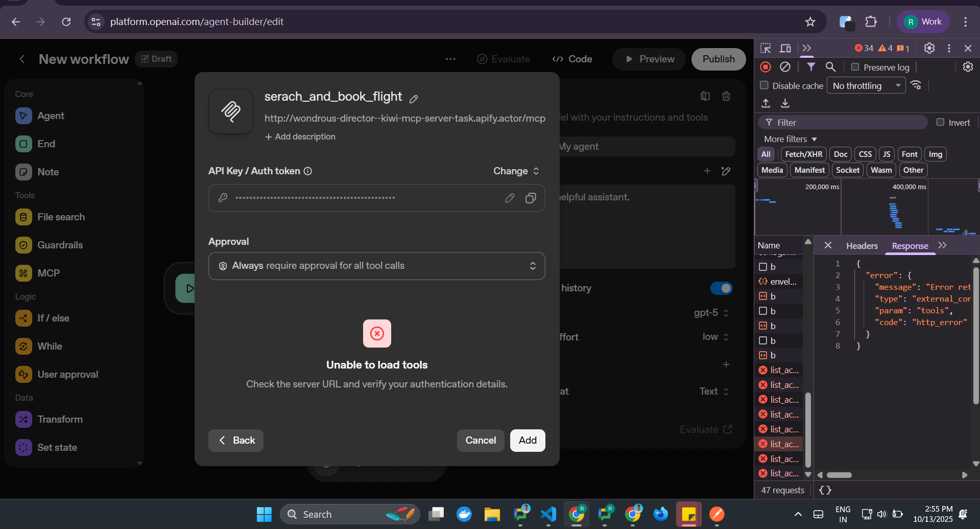Toggle the chat history switch
The width and height of the screenshot is (980, 529).
click(722, 288)
